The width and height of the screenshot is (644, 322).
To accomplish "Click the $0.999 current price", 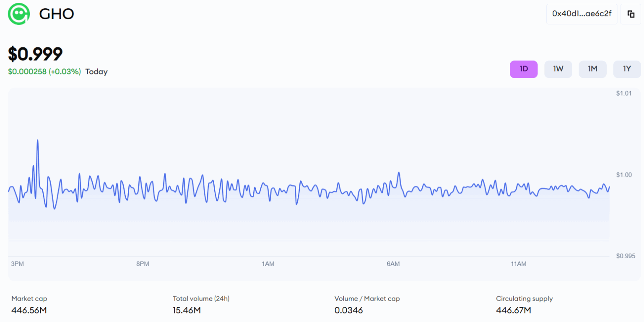I will (x=35, y=54).
